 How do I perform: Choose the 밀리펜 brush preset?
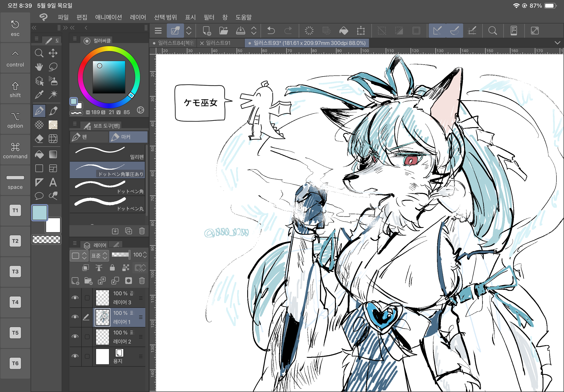pos(107,152)
